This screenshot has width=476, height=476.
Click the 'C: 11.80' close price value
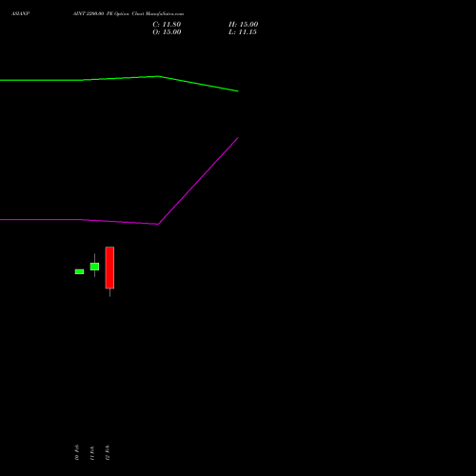tap(167, 25)
